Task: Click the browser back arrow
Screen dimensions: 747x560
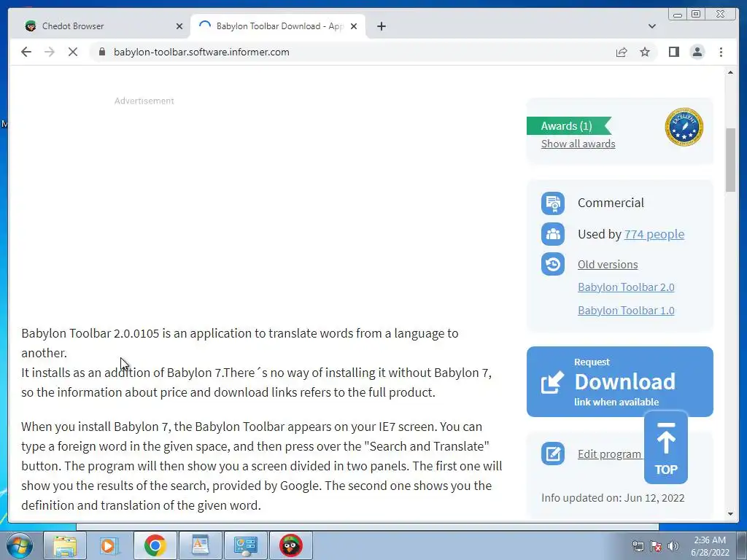Action: (26, 52)
